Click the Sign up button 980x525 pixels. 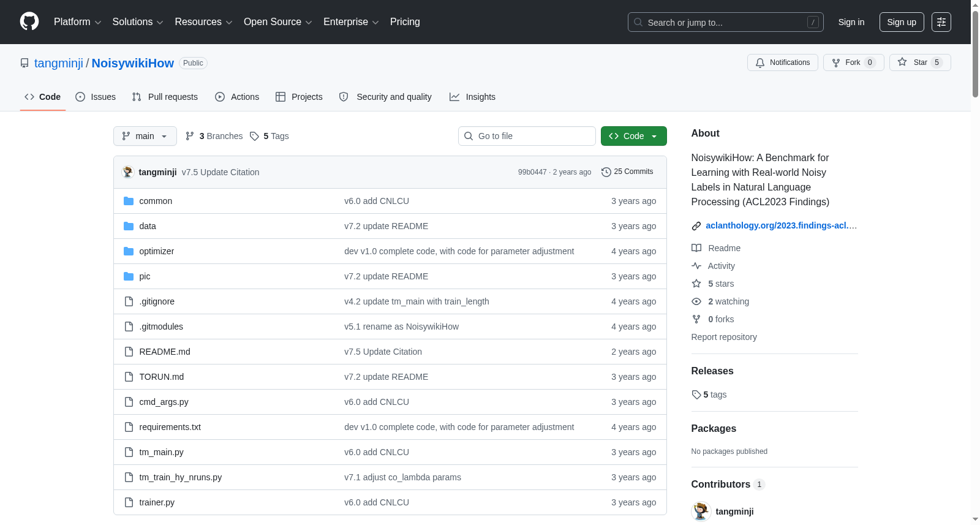(902, 22)
